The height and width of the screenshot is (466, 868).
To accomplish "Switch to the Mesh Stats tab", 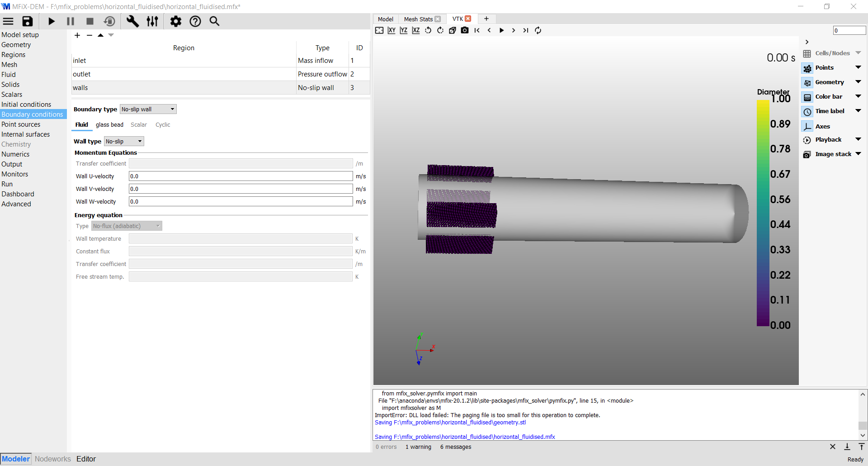I will point(418,19).
